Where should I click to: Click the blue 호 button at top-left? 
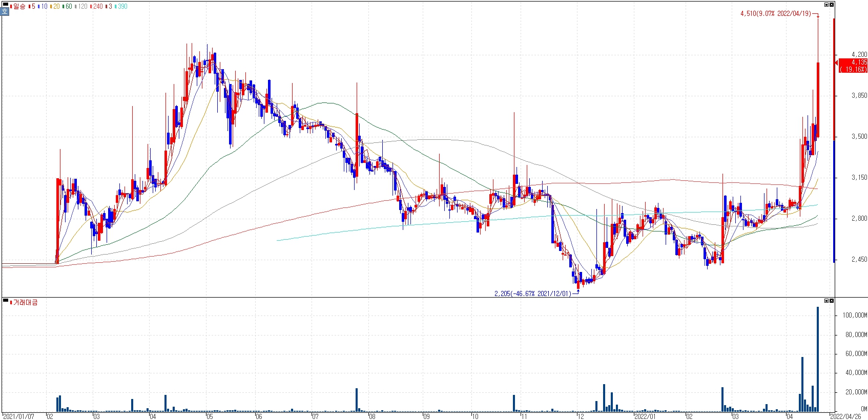coord(5,11)
